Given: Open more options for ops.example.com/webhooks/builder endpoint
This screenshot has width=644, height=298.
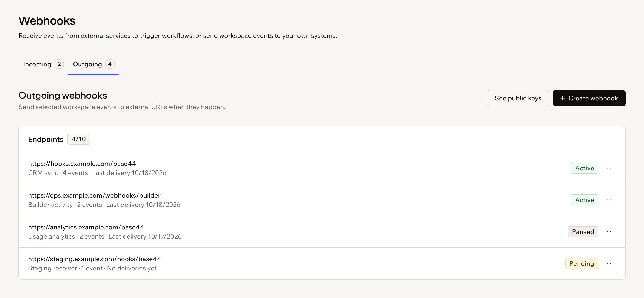Looking at the screenshot, I should 609,200.
